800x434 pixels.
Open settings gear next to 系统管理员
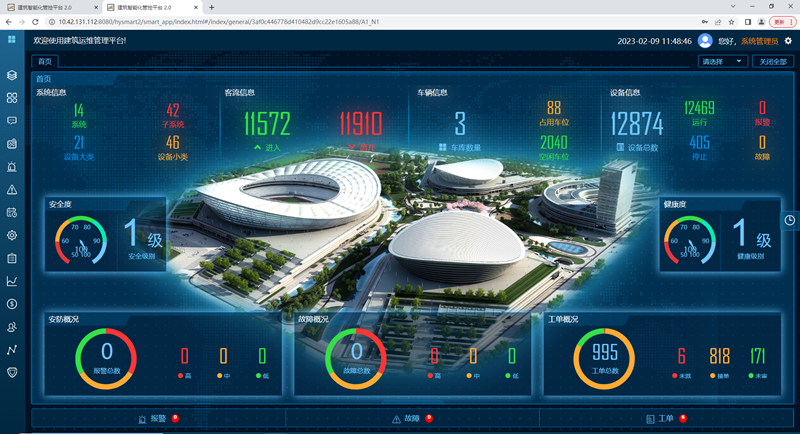coord(788,41)
